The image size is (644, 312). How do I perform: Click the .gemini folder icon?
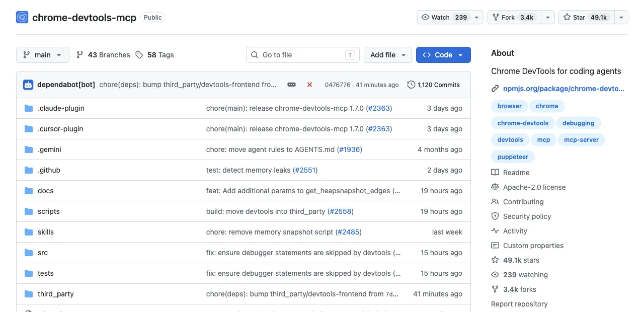pyautogui.click(x=29, y=149)
